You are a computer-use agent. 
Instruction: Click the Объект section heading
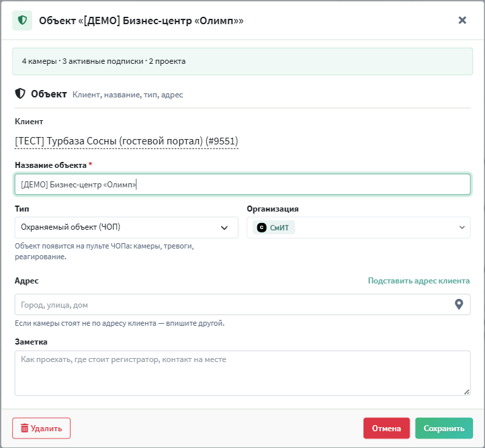[49, 94]
